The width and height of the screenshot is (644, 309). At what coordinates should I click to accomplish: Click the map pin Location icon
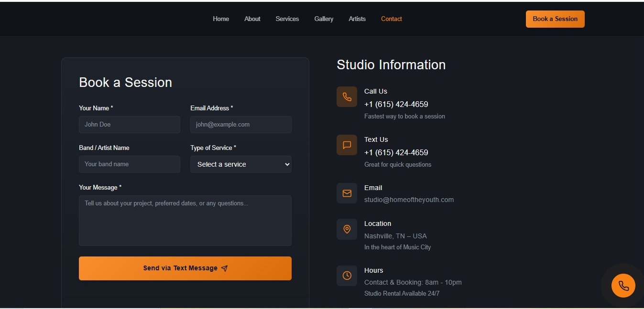pos(347,229)
